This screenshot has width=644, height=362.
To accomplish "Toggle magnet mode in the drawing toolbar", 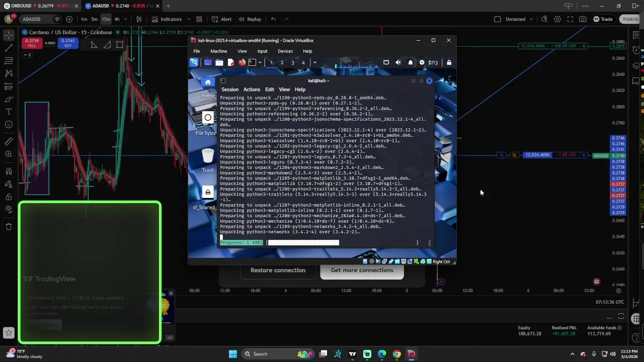I will pos(9,171).
